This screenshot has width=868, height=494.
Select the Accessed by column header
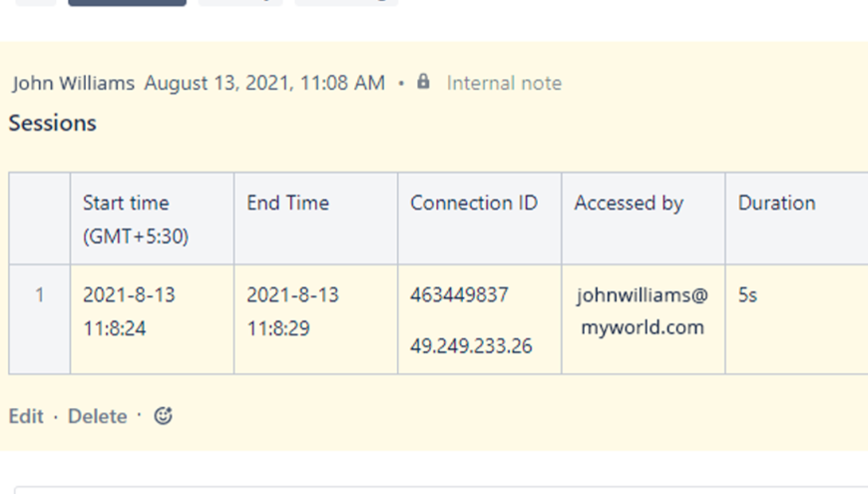[x=629, y=203]
